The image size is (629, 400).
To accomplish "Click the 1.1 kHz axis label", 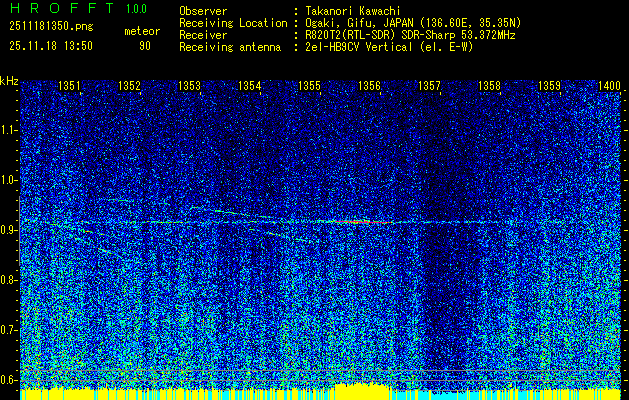I will (x=9, y=130).
